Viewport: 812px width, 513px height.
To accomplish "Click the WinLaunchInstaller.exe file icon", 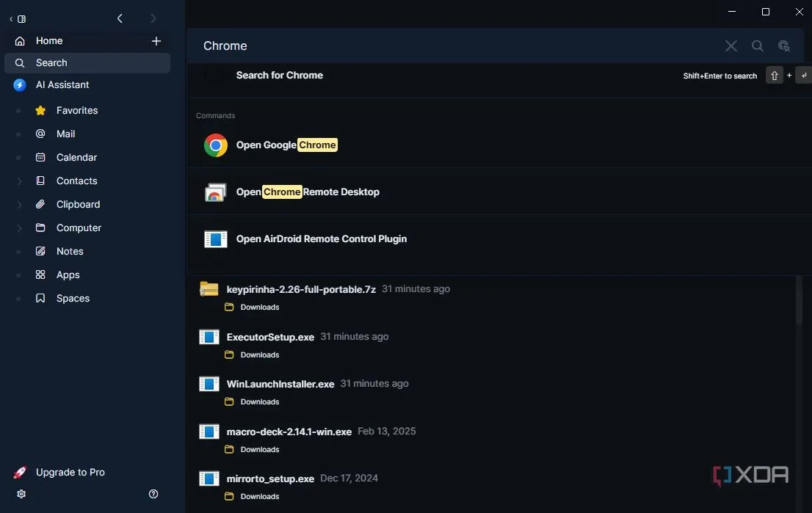I will pyautogui.click(x=209, y=384).
